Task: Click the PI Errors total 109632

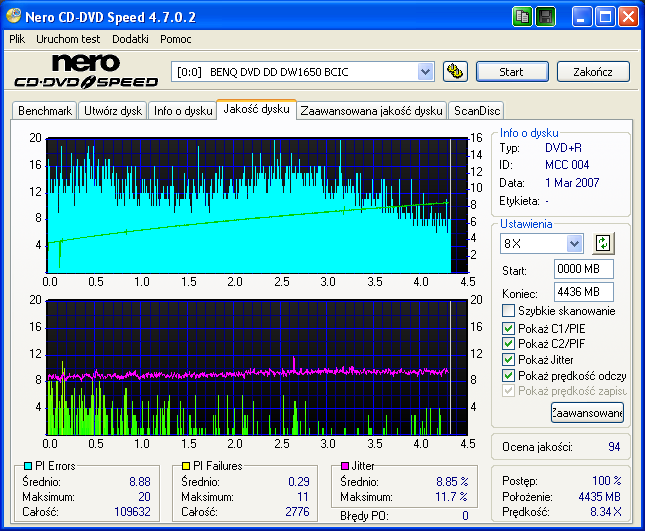Action: tap(132, 512)
